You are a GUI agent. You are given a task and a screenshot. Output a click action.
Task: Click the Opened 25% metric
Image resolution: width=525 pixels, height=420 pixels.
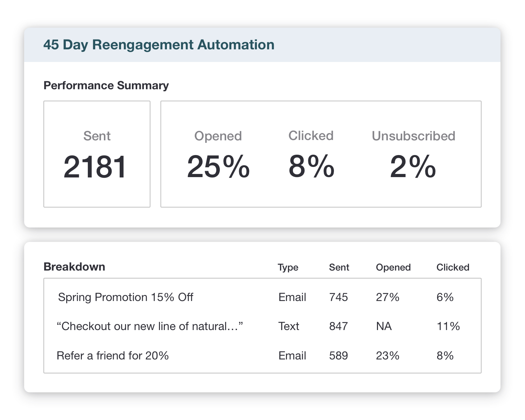click(x=218, y=156)
